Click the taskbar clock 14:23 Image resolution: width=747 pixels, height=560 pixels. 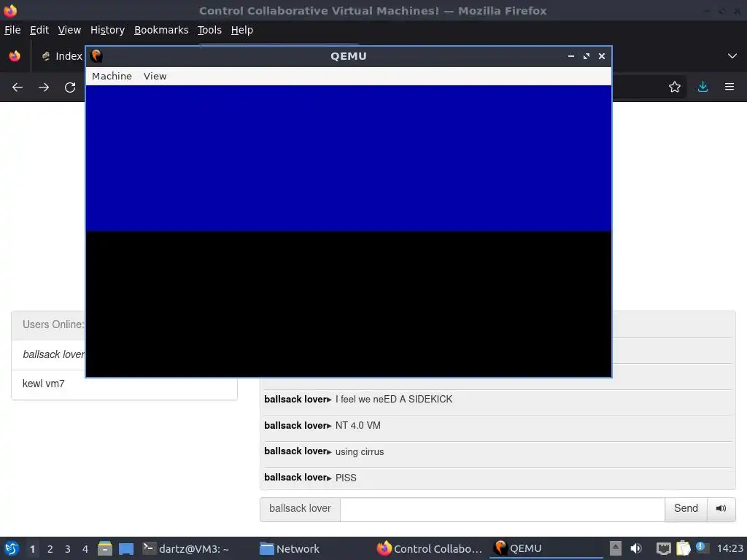[729, 549]
